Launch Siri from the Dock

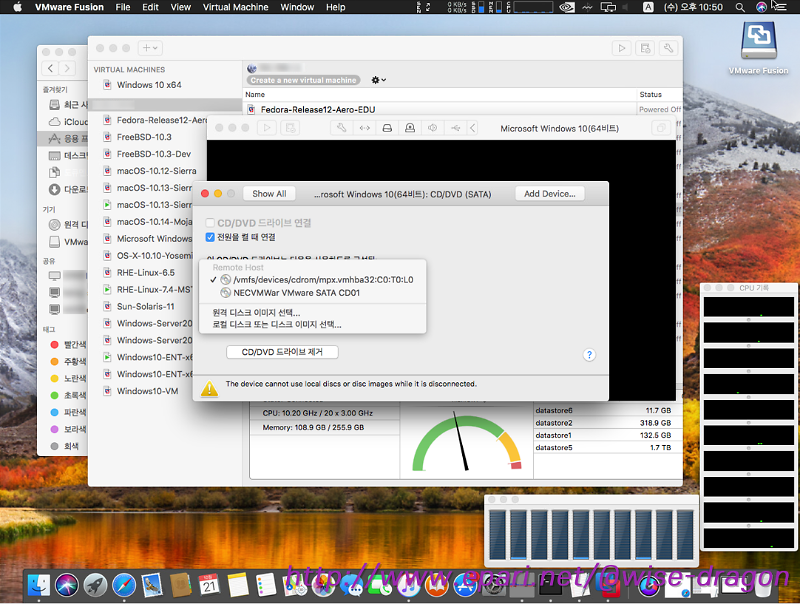[67, 585]
